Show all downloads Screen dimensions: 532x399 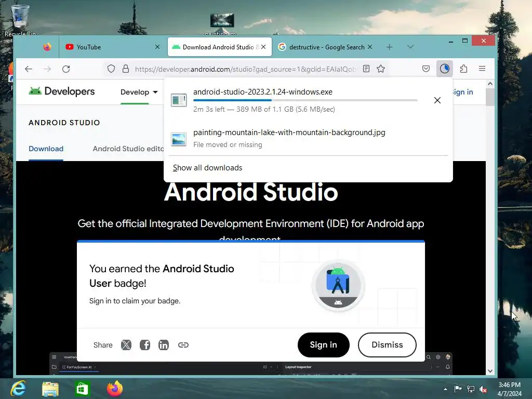click(x=207, y=168)
